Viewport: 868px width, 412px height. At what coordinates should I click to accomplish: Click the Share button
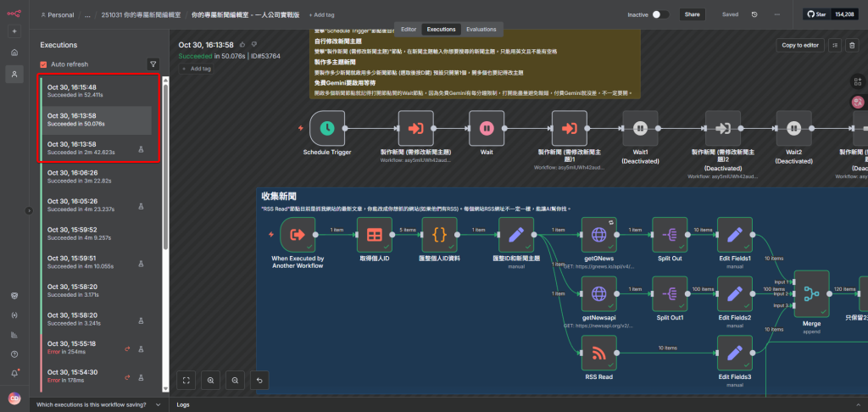pyautogui.click(x=692, y=14)
